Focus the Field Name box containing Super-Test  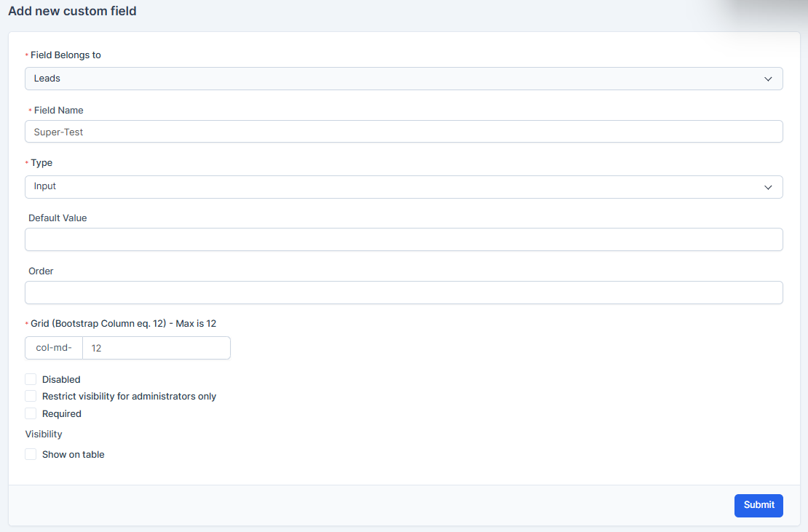(x=403, y=132)
